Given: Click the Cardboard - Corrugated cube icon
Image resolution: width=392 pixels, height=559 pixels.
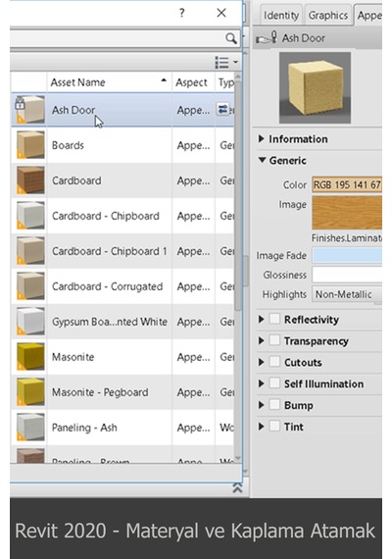Looking at the screenshot, I should (x=30, y=286).
